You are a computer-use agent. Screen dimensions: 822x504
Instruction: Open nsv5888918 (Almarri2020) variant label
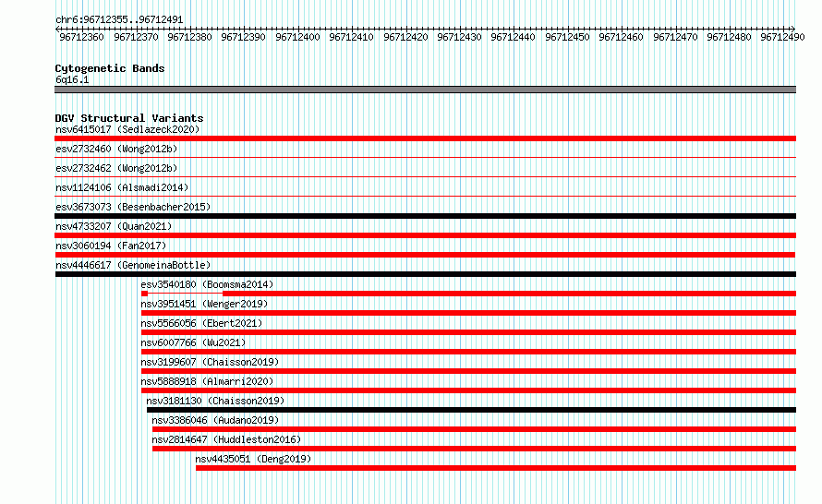(207, 381)
